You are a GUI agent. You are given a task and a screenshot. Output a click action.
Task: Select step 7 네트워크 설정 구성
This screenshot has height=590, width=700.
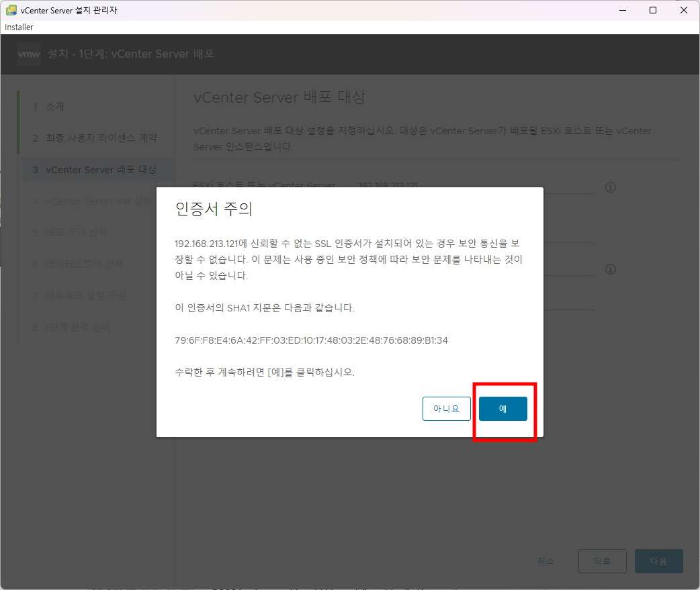tap(79, 295)
